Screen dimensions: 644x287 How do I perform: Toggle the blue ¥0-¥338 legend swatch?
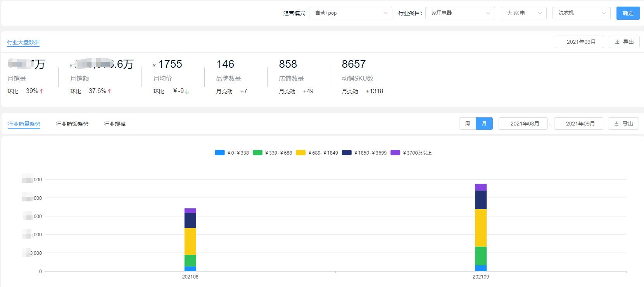220,153
